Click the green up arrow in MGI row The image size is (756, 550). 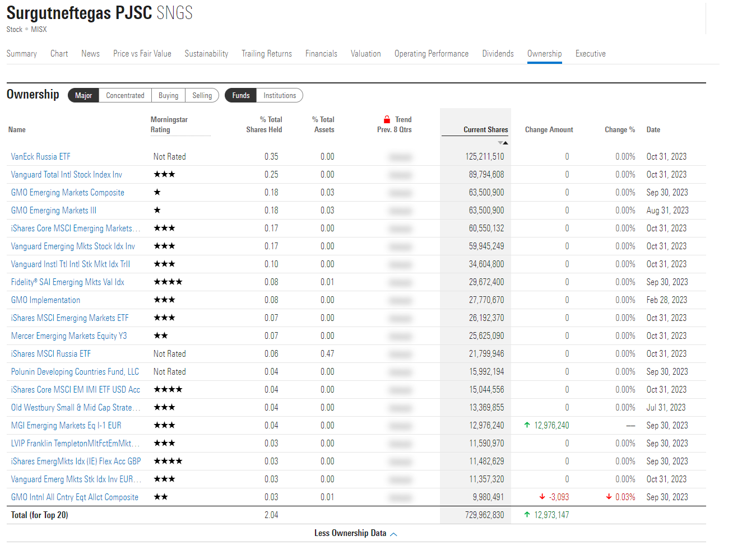click(x=527, y=425)
